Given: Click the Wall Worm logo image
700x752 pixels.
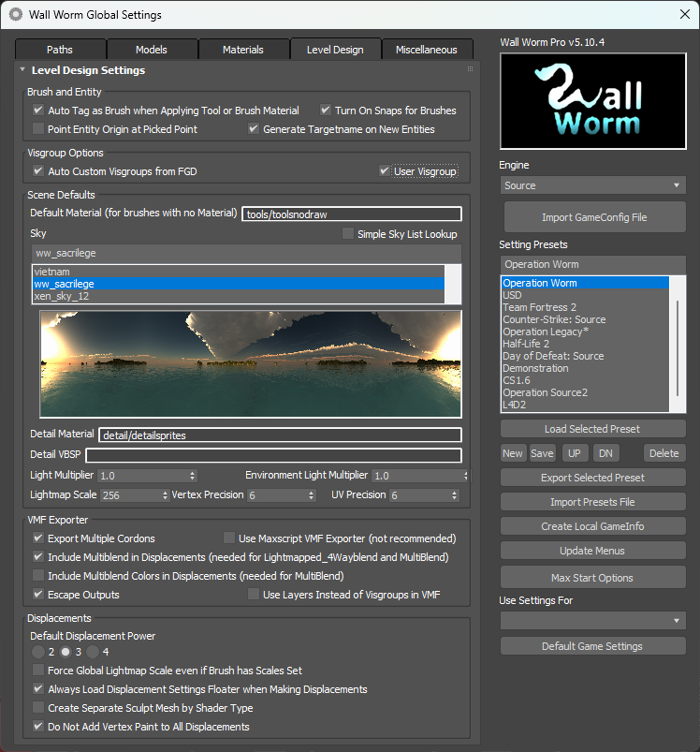Looking at the screenshot, I should click(x=592, y=101).
